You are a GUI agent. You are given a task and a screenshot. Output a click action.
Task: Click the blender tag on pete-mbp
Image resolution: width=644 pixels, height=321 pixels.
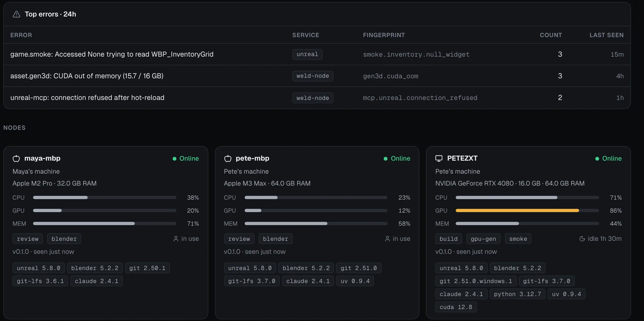[275, 239]
